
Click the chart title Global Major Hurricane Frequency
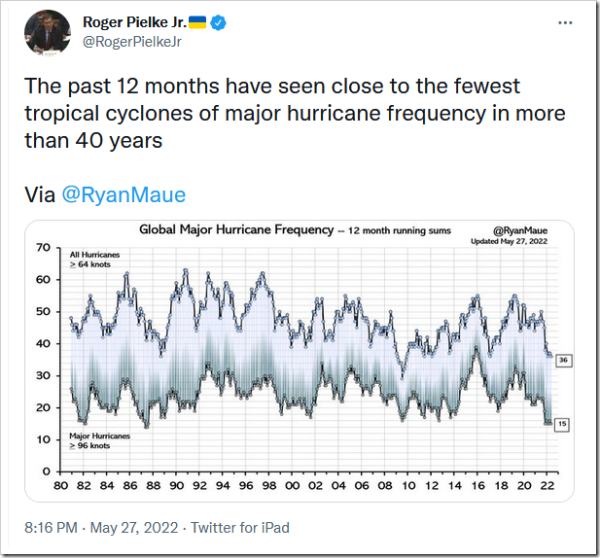tap(235, 229)
